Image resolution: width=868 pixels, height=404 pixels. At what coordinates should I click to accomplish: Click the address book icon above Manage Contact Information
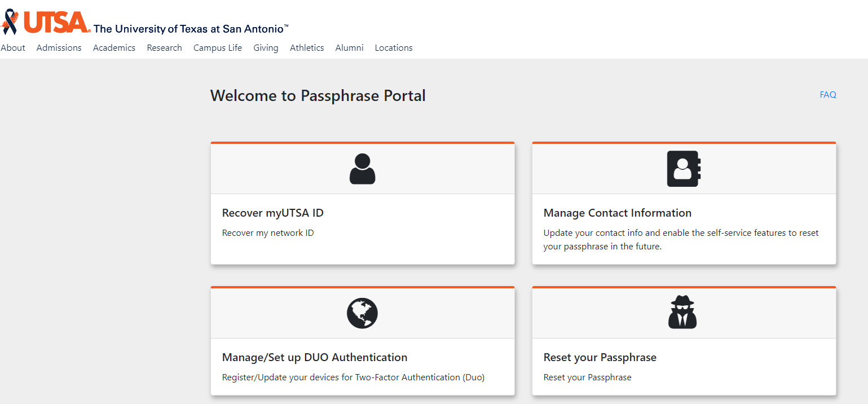click(x=684, y=168)
